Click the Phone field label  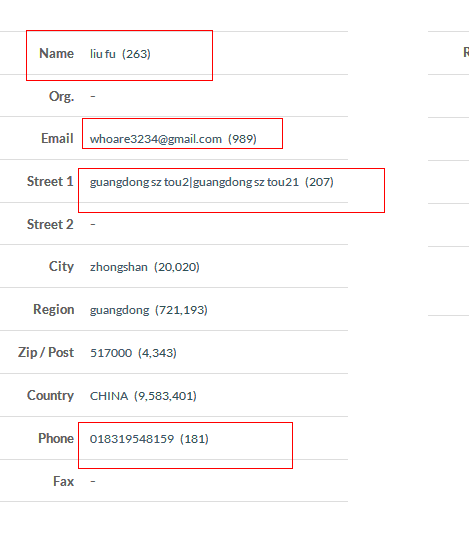click(x=56, y=439)
